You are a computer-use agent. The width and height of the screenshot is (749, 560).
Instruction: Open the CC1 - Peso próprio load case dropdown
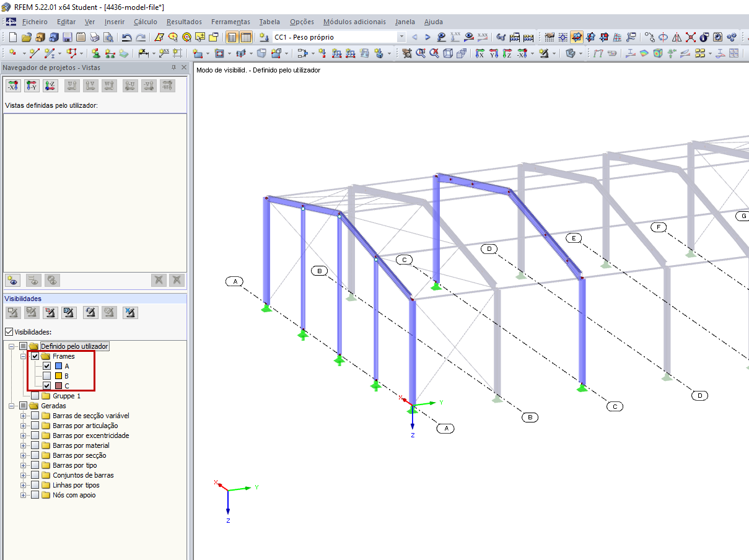click(401, 37)
